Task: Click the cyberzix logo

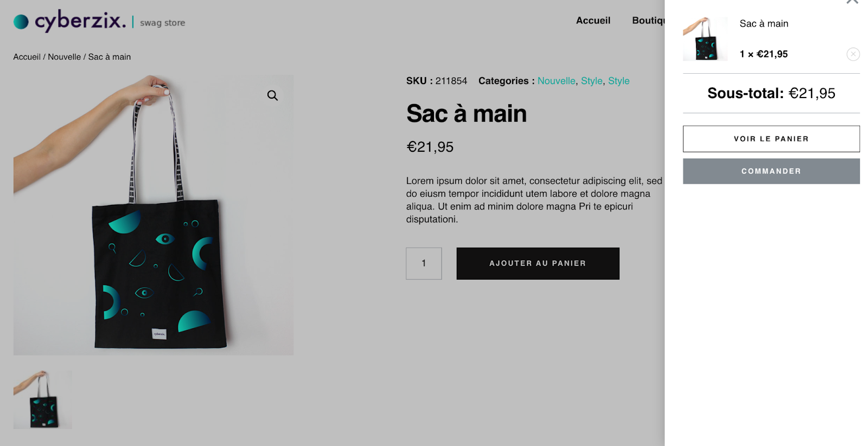Action: point(69,21)
